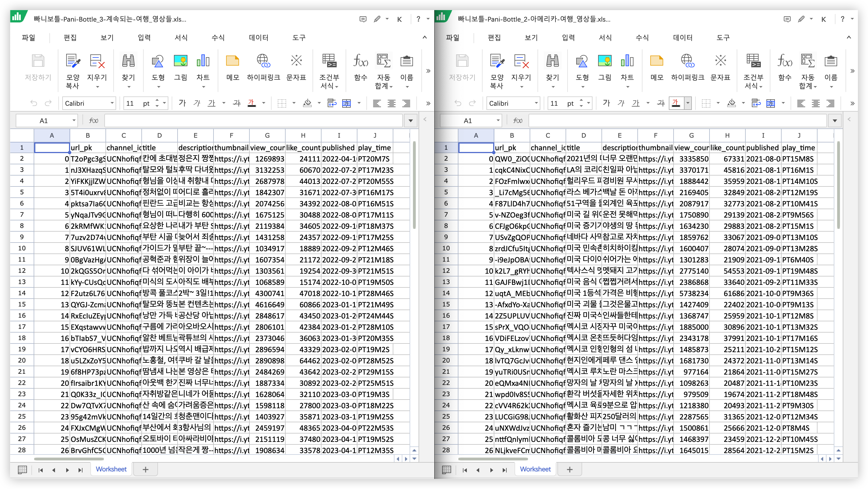Toggle strikethrough formatting in left window

[237, 103]
